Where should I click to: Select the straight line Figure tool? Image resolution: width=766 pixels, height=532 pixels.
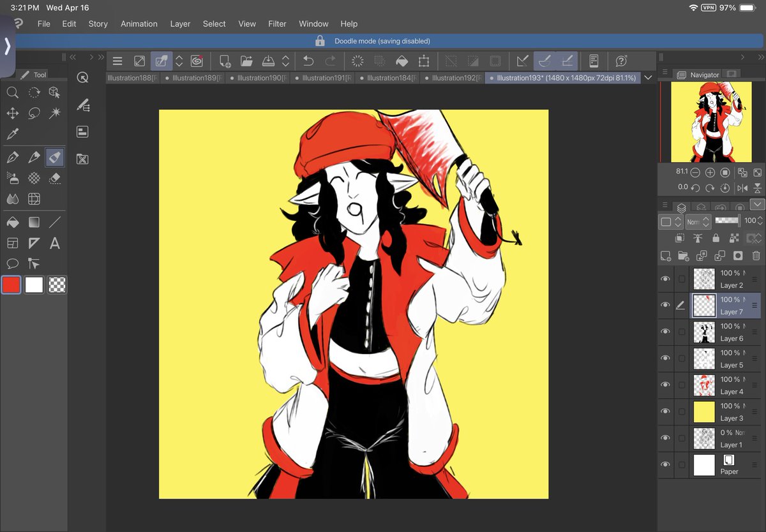[x=55, y=222]
